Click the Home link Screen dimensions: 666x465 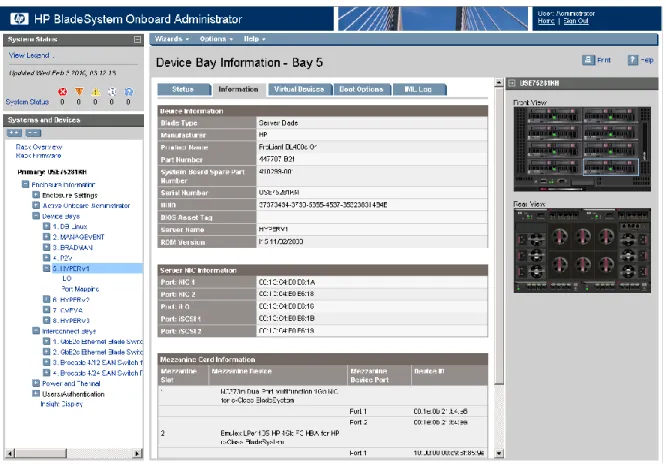click(546, 21)
